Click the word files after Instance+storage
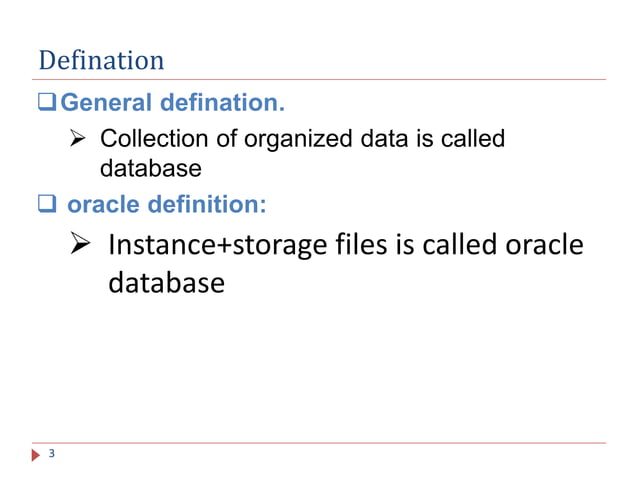The height and width of the screenshot is (478, 638). point(361,244)
